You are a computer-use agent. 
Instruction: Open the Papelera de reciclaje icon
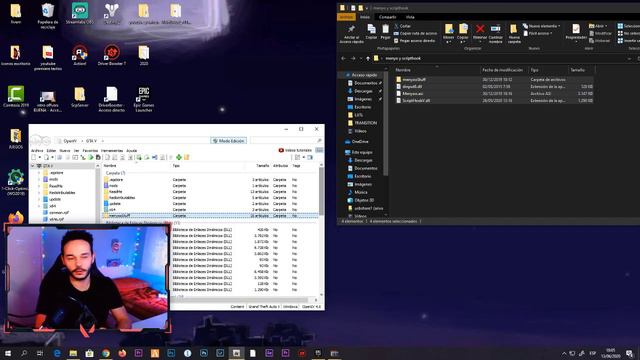point(48,16)
